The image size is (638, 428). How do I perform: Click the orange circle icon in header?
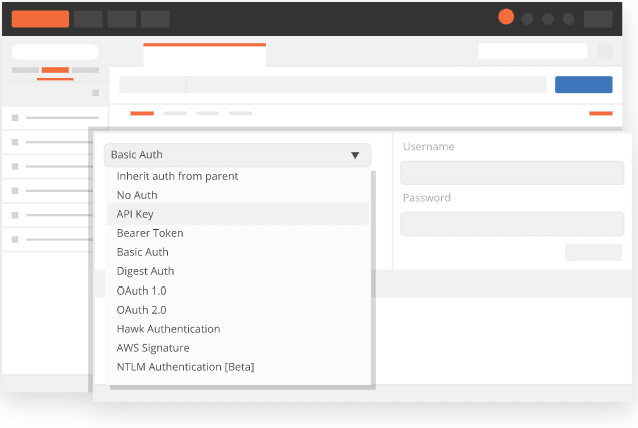pyautogui.click(x=506, y=17)
